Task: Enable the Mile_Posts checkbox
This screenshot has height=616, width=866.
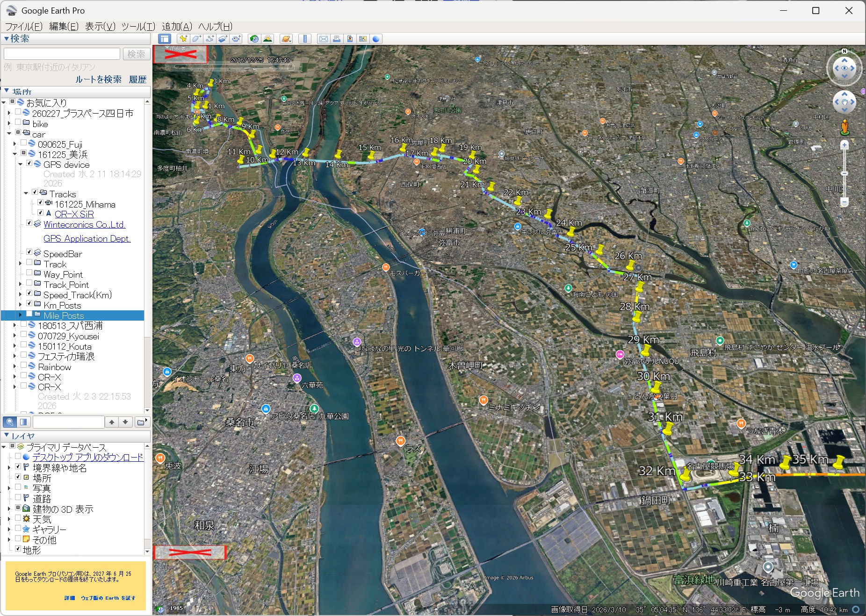Action: 29,315
